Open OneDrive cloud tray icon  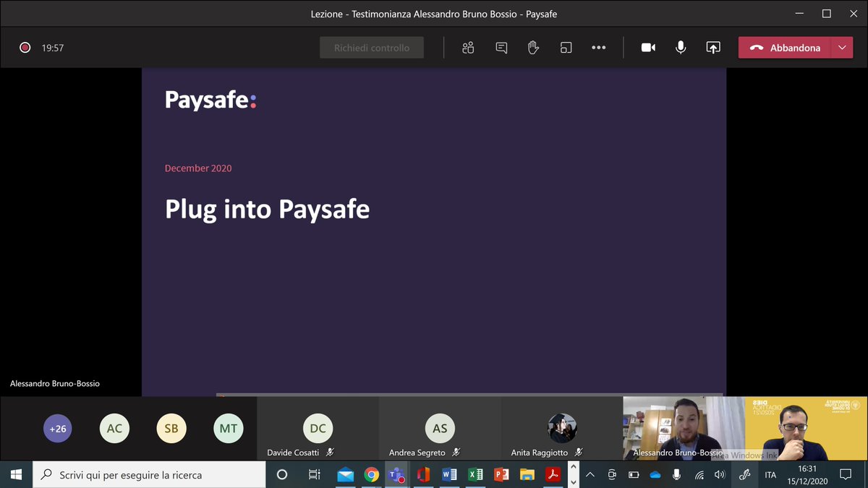coord(655,475)
